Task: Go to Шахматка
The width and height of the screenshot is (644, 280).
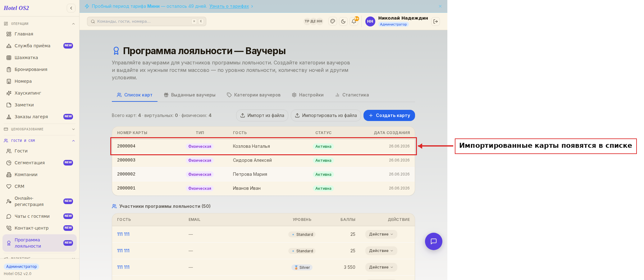Action: [39, 58]
